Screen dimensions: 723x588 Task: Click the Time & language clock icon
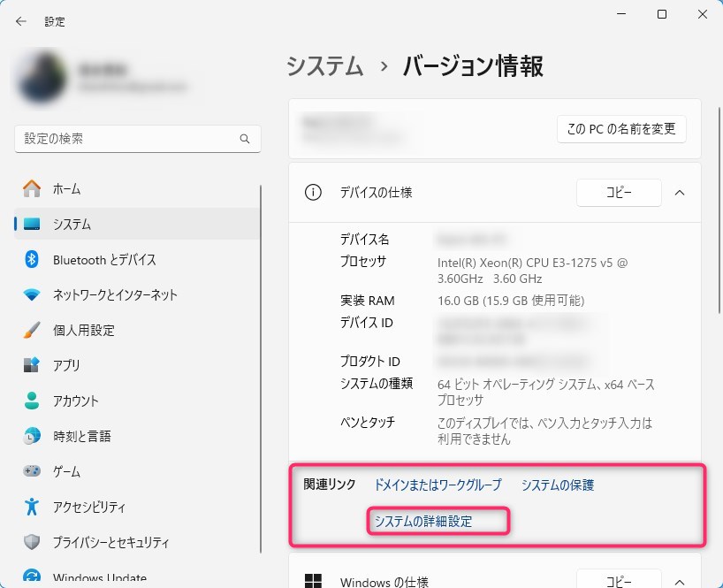pyautogui.click(x=32, y=436)
